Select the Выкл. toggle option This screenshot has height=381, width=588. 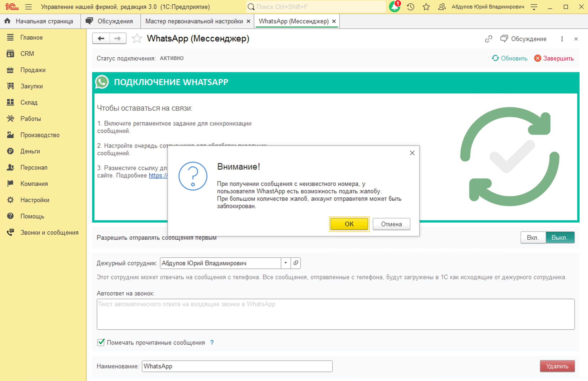pyautogui.click(x=560, y=237)
